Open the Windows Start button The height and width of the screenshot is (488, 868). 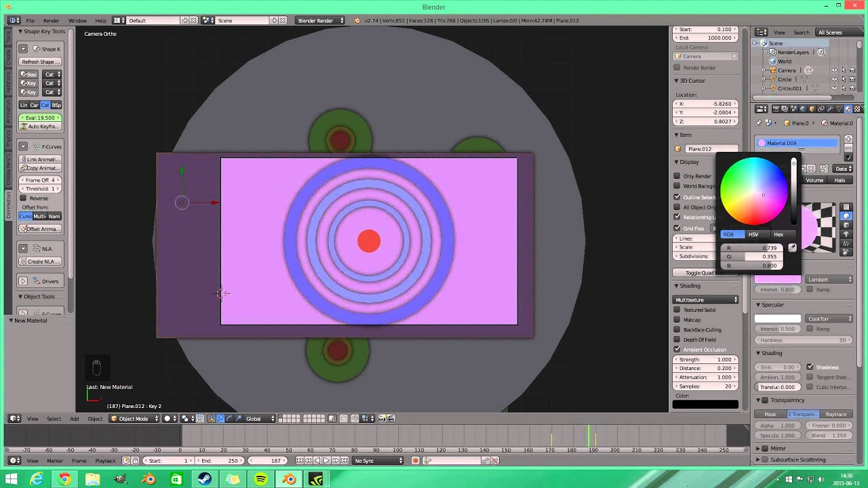(x=10, y=479)
